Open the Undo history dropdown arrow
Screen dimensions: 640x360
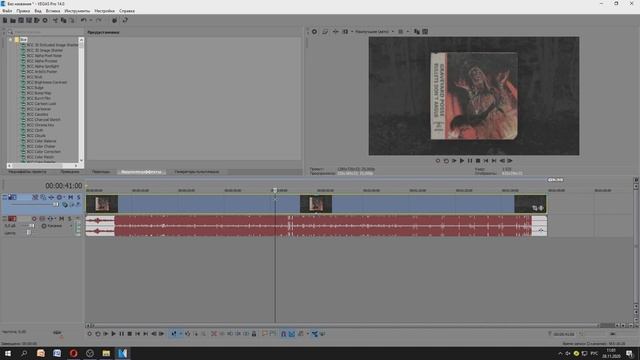(90, 20)
